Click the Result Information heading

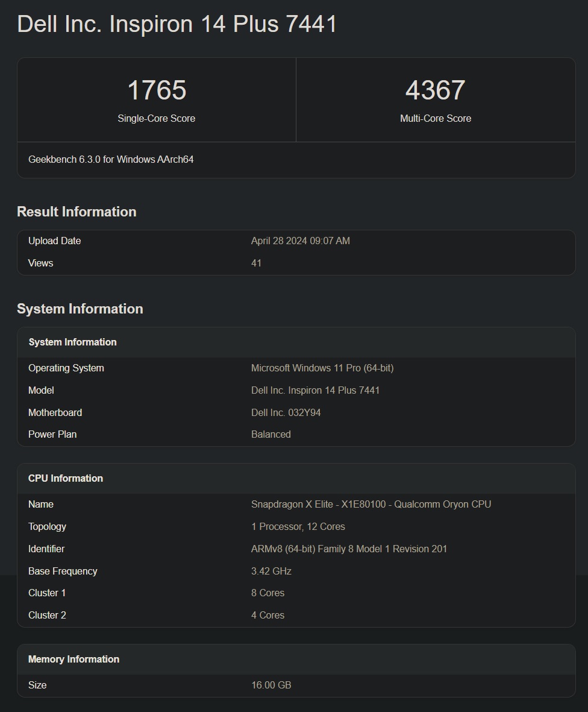click(76, 212)
